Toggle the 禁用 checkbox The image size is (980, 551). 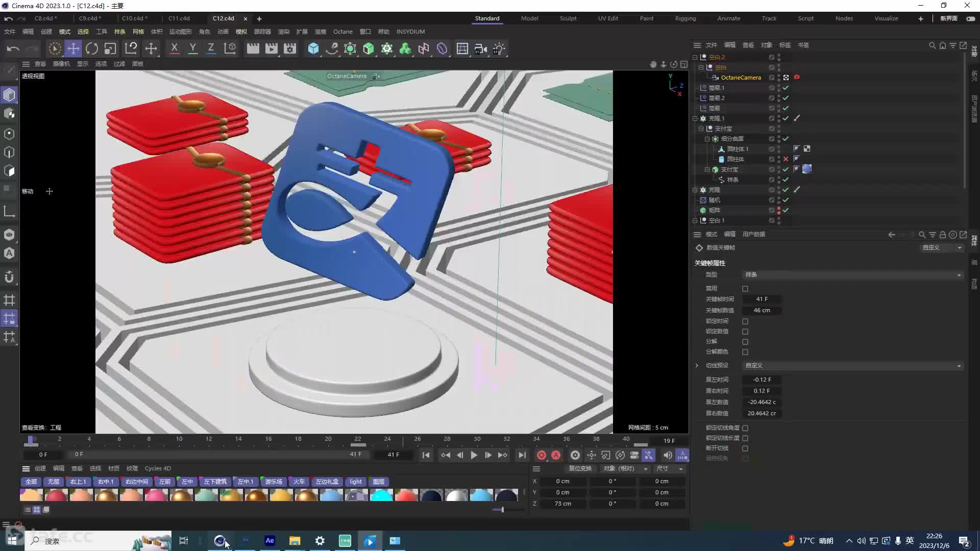(x=745, y=289)
